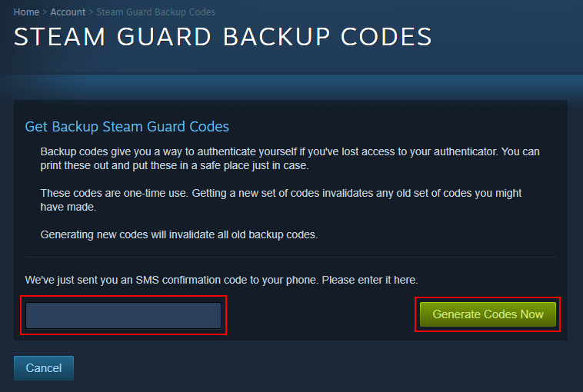Click the Home breadcrumb link

(x=26, y=12)
